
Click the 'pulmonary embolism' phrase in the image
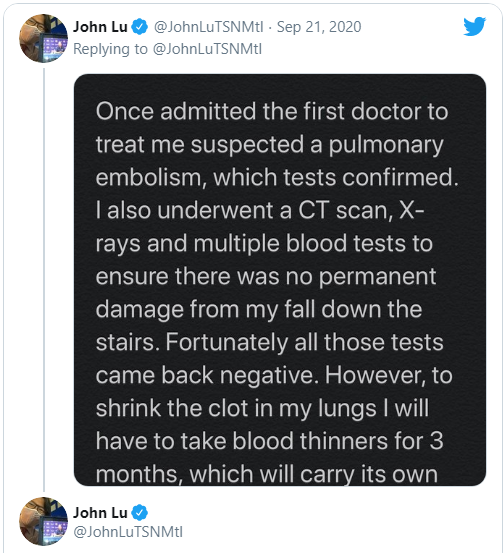click(x=269, y=160)
